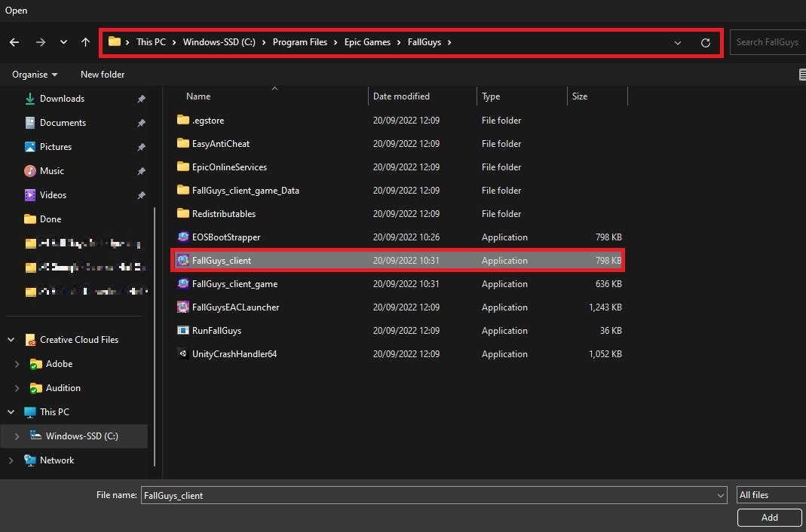Select the FallGuys_client_game application

[398, 284]
